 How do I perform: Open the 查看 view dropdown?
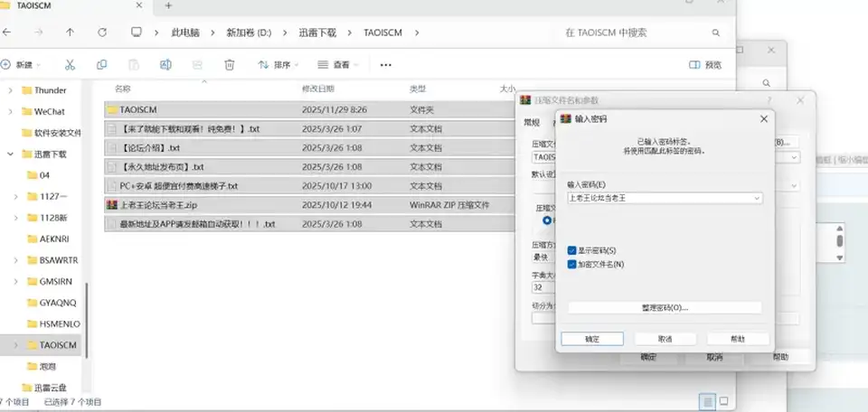pos(337,65)
